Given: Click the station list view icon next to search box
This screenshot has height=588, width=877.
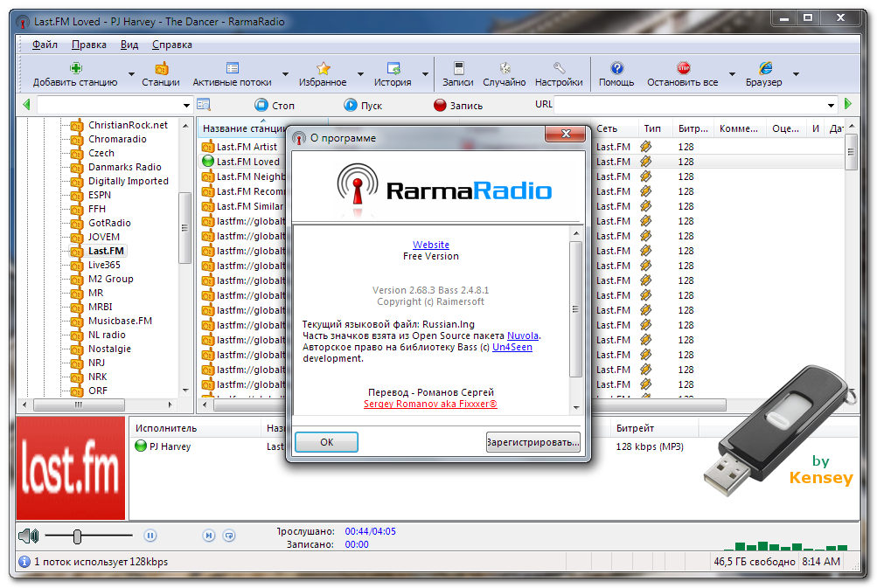Looking at the screenshot, I should (204, 105).
